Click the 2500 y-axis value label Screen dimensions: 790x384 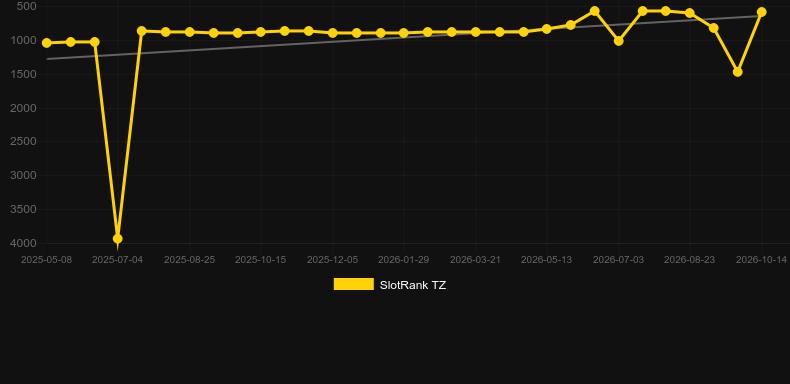(x=24, y=142)
